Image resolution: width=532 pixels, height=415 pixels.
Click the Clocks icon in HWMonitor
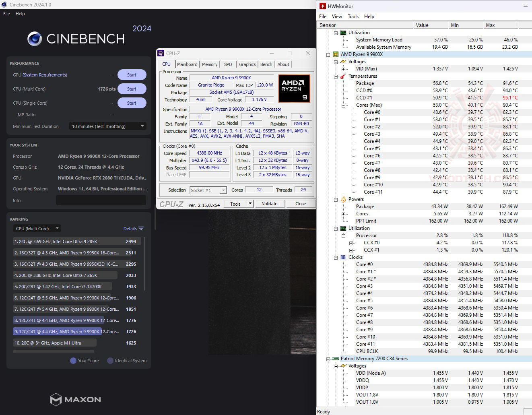343,257
